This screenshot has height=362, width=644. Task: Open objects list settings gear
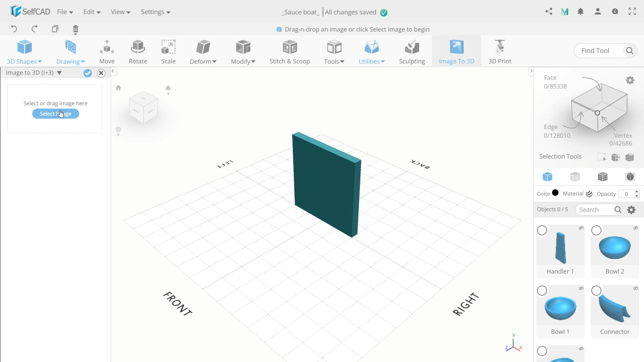coord(632,210)
